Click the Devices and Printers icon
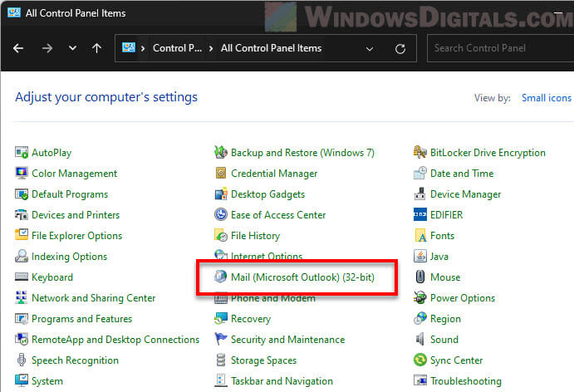The image size is (574, 392). click(x=22, y=215)
